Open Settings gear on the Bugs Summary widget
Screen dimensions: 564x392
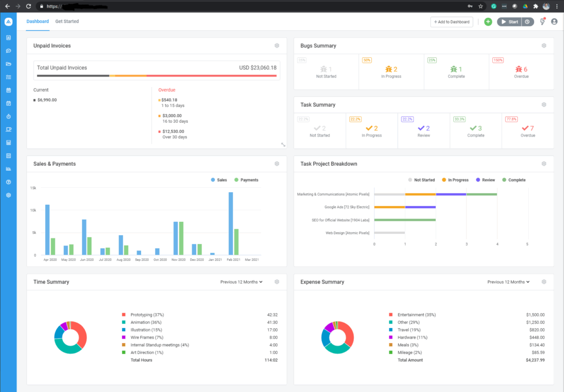pyautogui.click(x=544, y=46)
